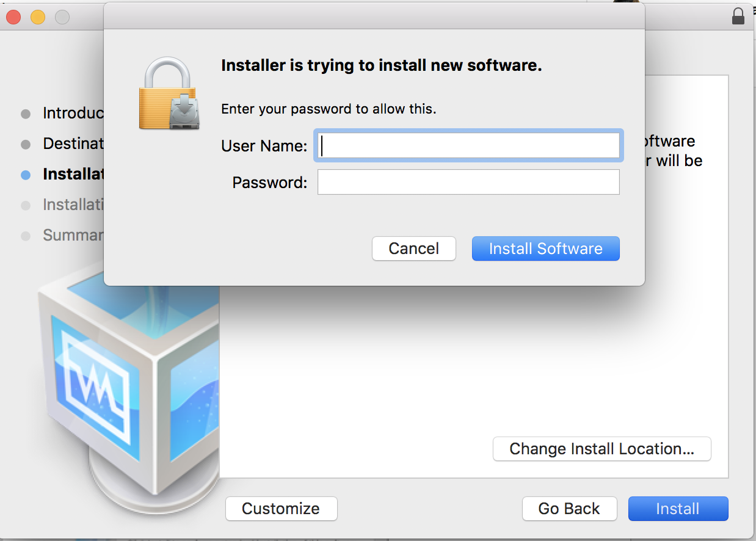The width and height of the screenshot is (756, 541).
Task: Open Customize to choose components
Action: point(281,508)
